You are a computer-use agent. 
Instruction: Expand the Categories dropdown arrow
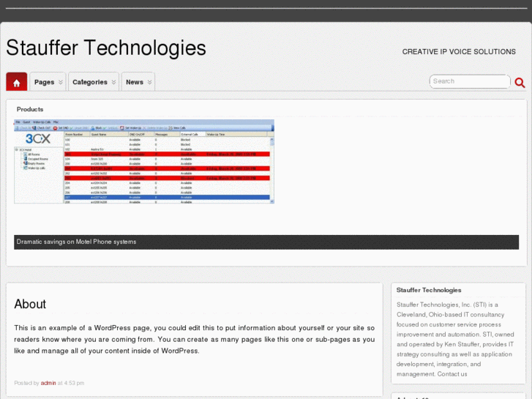coord(113,82)
